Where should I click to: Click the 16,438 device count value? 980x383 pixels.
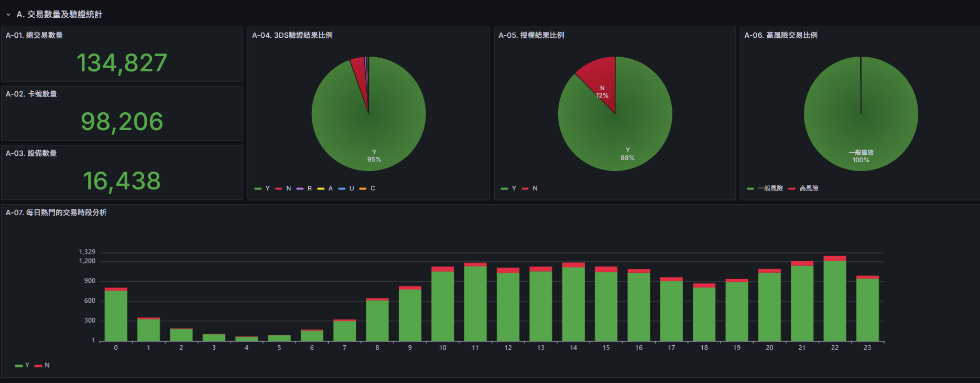[122, 181]
